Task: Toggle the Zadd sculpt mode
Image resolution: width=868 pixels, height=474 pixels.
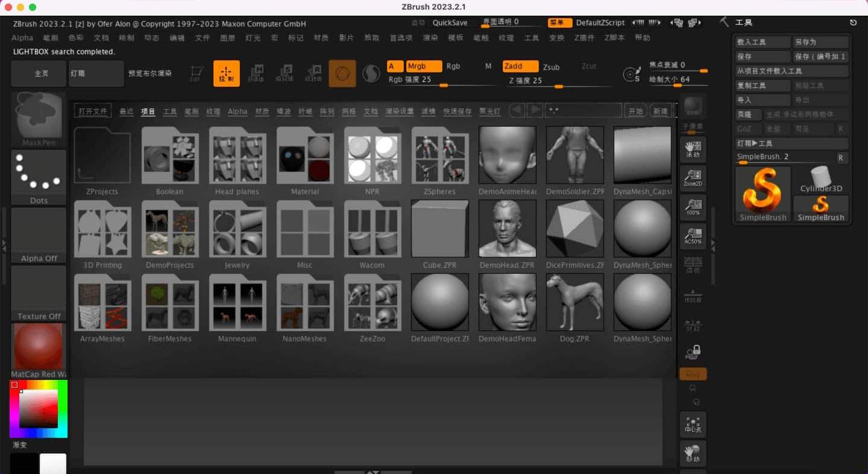Action: point(520,66)
